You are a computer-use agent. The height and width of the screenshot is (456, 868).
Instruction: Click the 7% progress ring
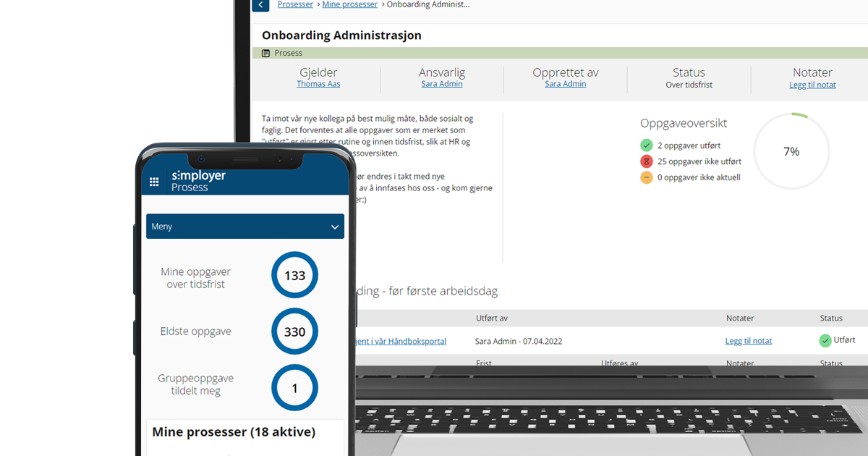click(x=791, y=151)
